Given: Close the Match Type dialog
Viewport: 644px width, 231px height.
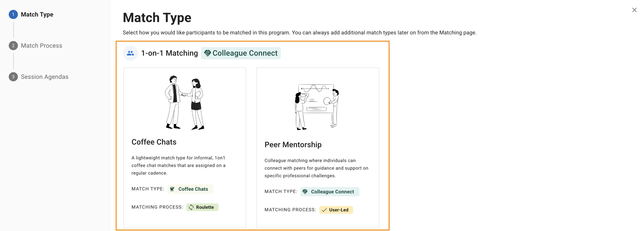Looking at the screenshot, I should click(x=634, y=10).
